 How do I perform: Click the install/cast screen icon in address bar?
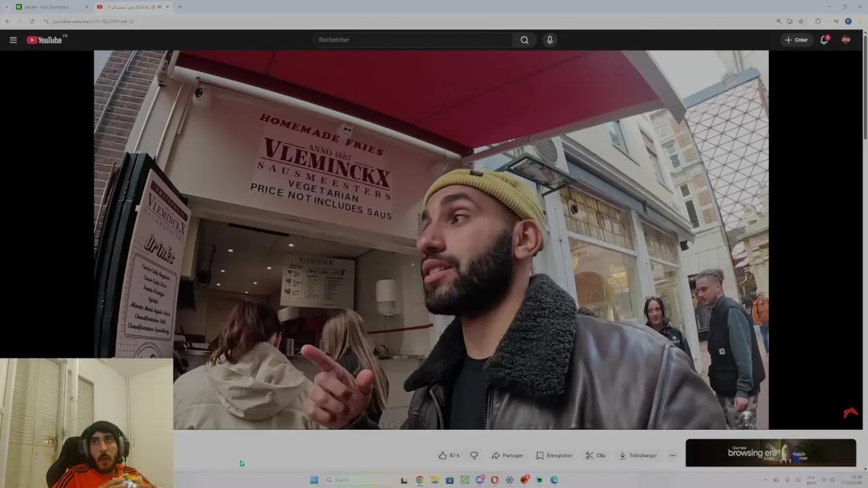[789, 21]
